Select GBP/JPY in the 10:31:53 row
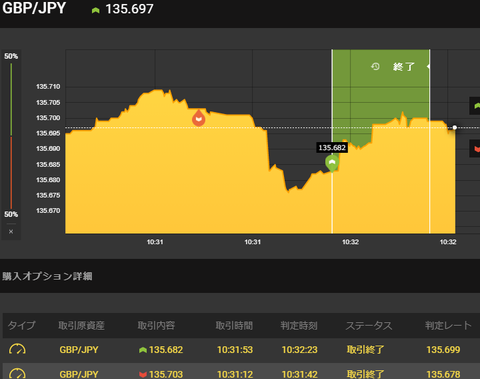 (x=79, y=350)
